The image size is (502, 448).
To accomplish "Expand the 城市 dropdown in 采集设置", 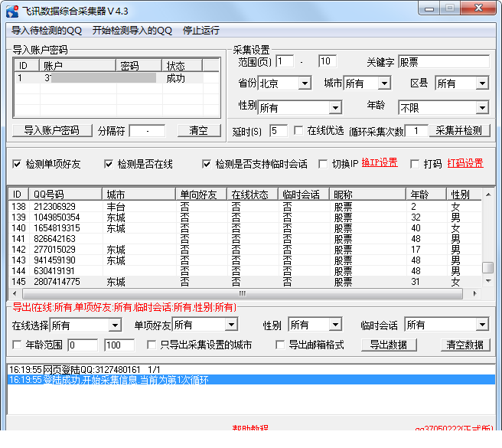I will click(384, 83).
